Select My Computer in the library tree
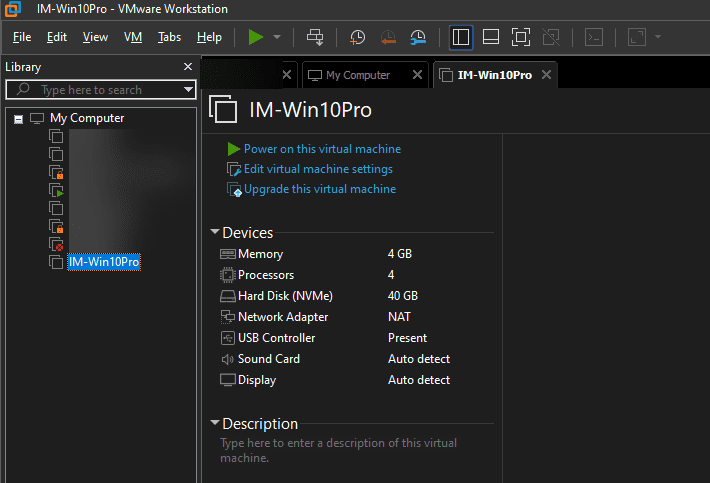 coord(87,118)
